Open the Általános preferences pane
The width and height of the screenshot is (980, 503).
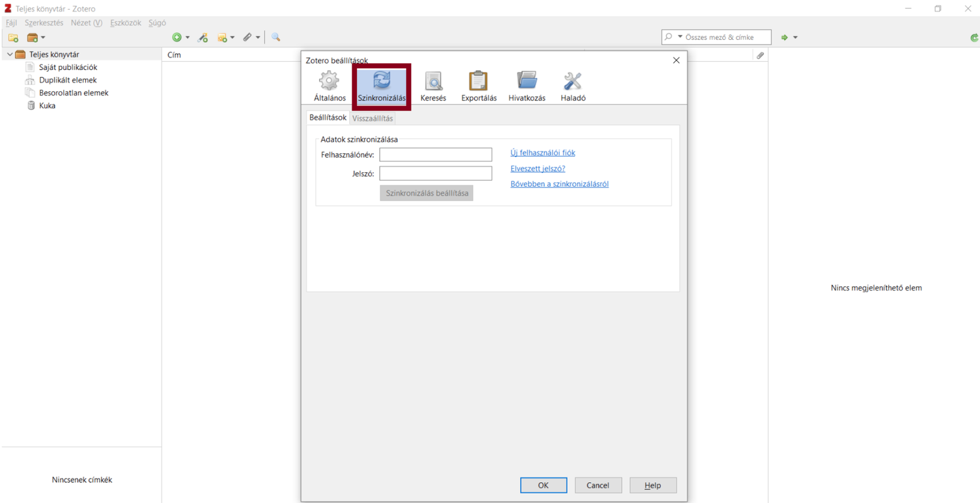click(330, 86)
